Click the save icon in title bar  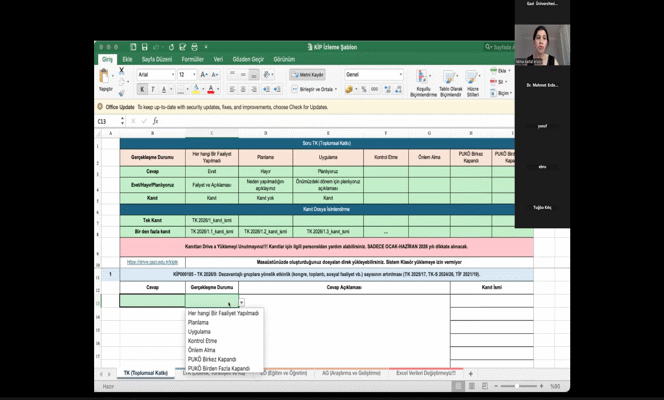pos(144,47)
